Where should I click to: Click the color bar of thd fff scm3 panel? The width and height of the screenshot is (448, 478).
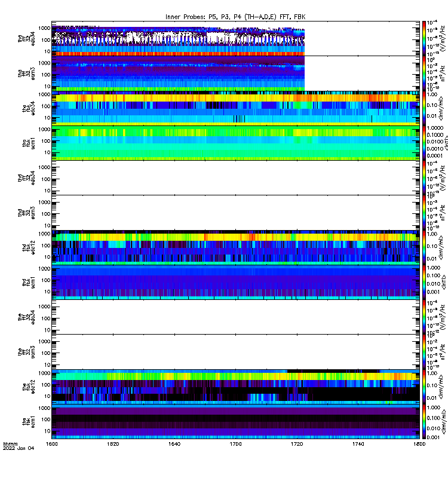click(424, 213)
